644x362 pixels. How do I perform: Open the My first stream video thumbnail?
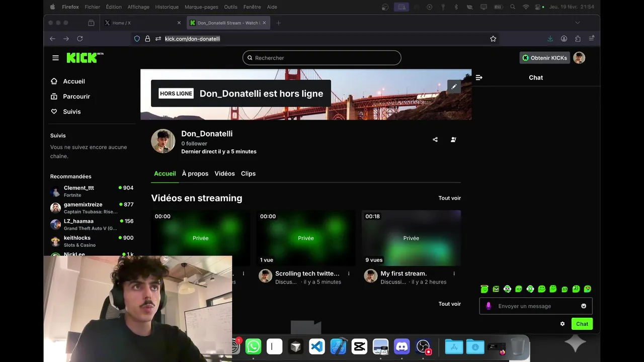[x=411, y=238]
